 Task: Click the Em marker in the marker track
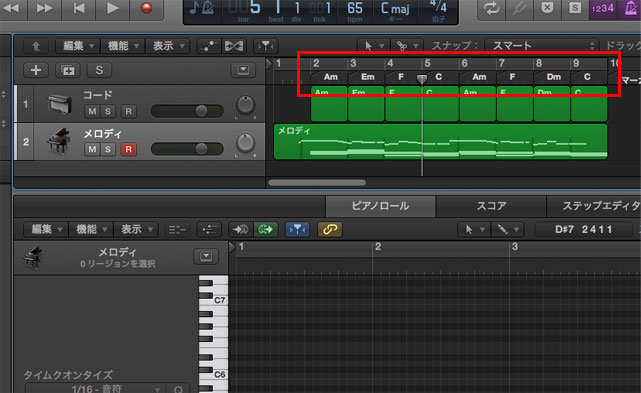coord(368,77)
